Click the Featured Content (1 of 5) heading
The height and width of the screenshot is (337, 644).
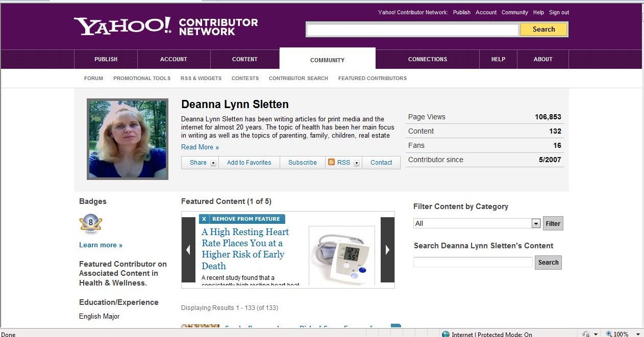tap(226, 201)
